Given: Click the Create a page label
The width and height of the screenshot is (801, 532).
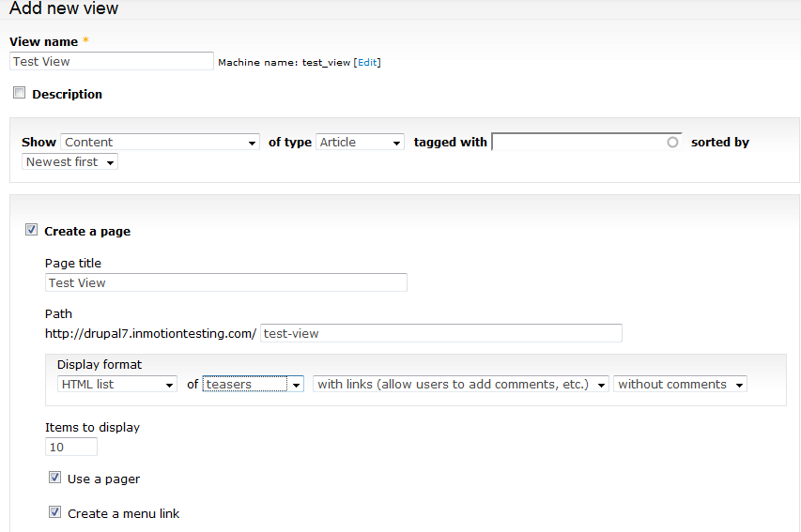Looking at the screenshot, I should 87,231.
